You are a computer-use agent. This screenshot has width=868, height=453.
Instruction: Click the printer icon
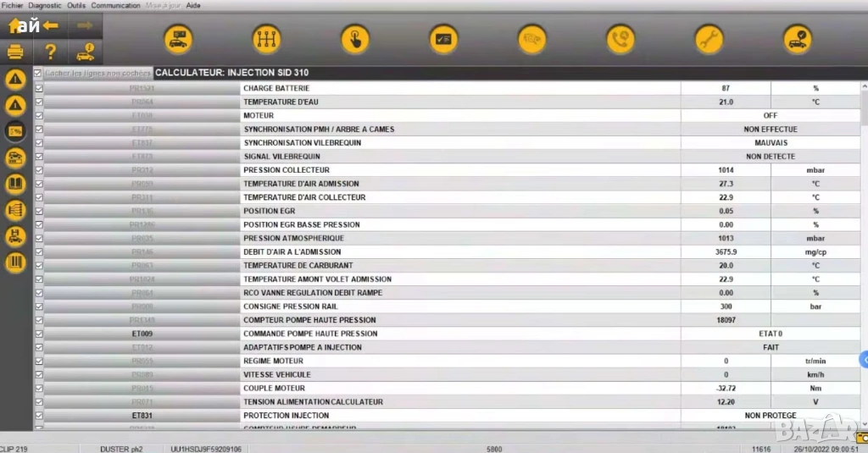[x=15, y=52]
